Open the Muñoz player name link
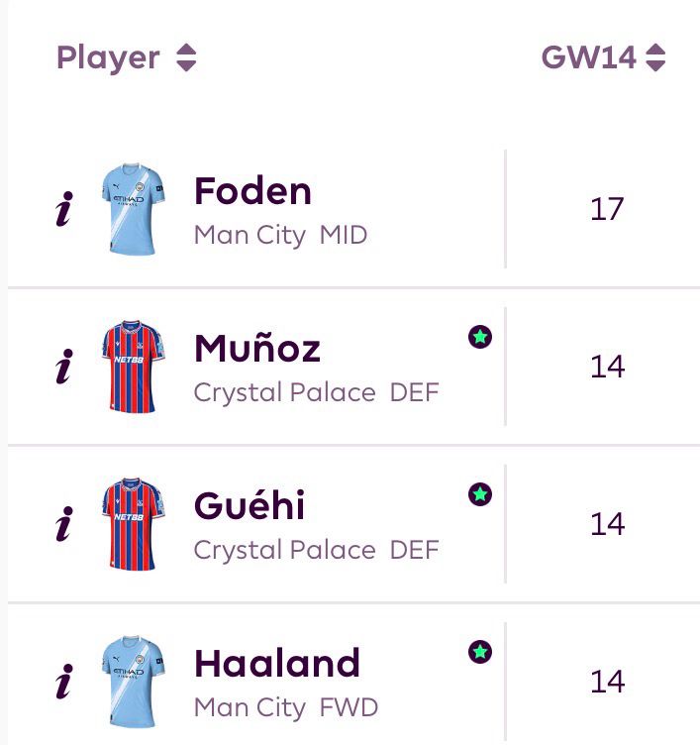Viewport: 700px width, 745px height. pyautogui.click(x=257, y=348)
